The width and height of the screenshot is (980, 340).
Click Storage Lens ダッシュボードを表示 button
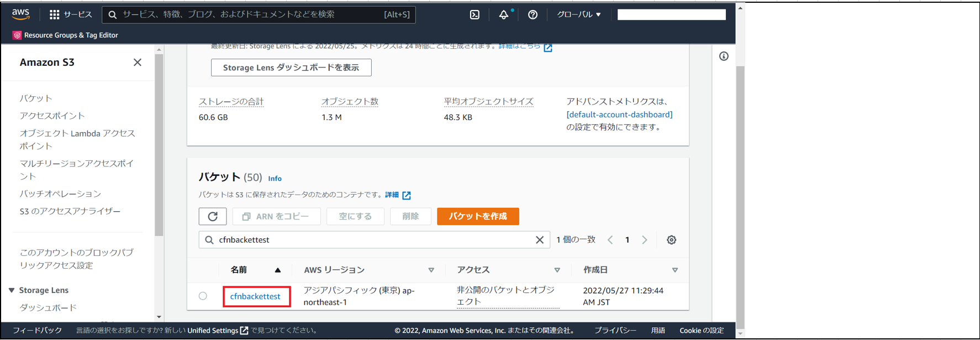[x=291, y=67]
